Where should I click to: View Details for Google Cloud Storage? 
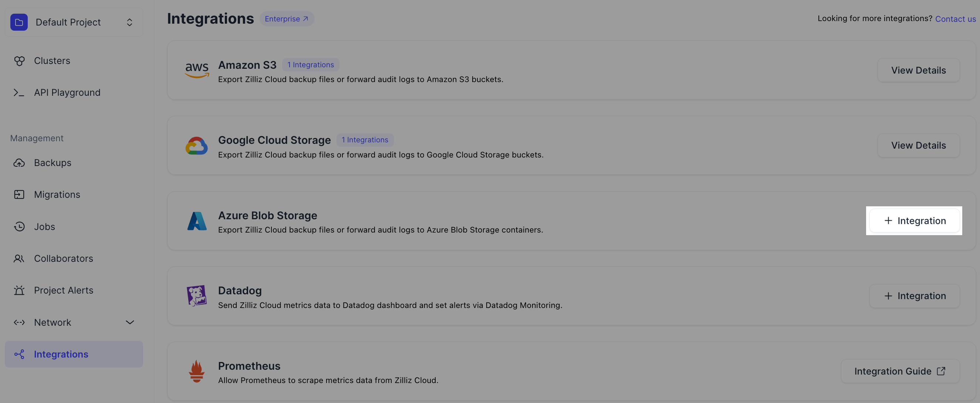[918, 145]
